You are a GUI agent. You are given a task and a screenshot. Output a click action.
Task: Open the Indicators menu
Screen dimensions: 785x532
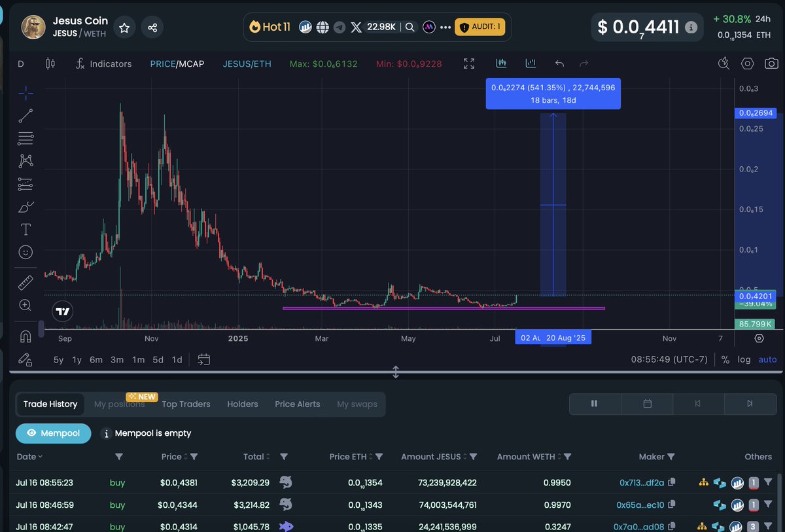(103, 63)
